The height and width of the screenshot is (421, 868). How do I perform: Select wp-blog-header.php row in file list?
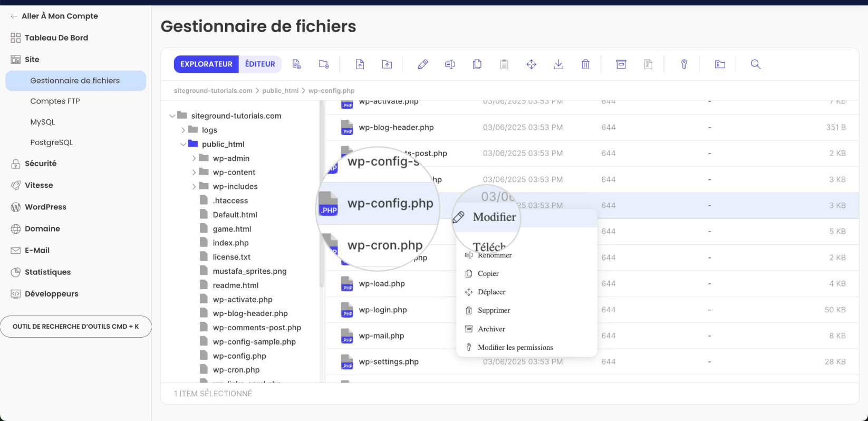(x=592, y=127)
